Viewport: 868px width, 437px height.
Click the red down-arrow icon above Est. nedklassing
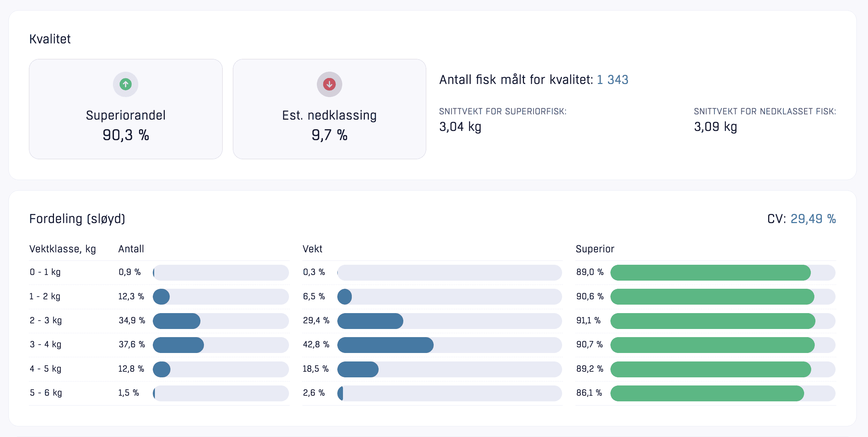(329, 84)
